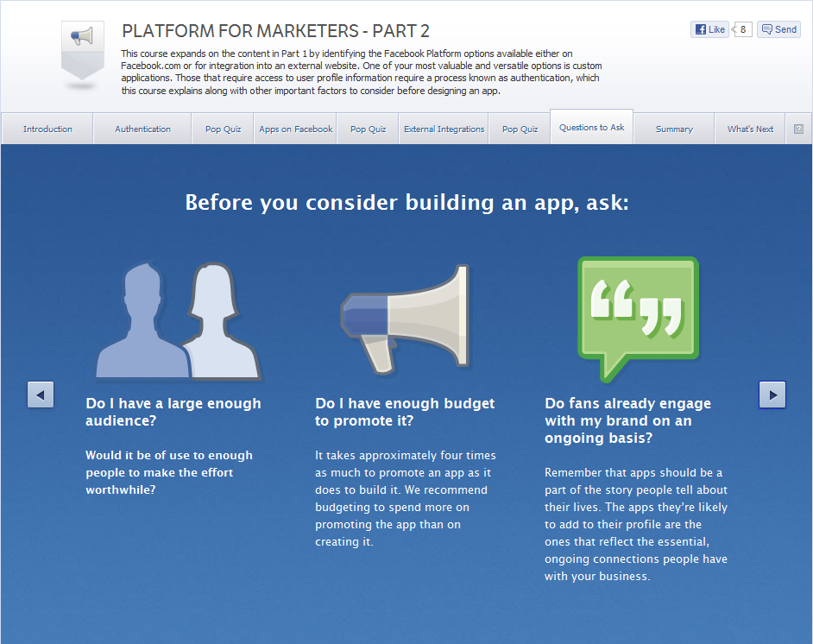Click the title Platform for Marketers - Part 2
Screen dimensions: 813x644
[x=275, y=31]
